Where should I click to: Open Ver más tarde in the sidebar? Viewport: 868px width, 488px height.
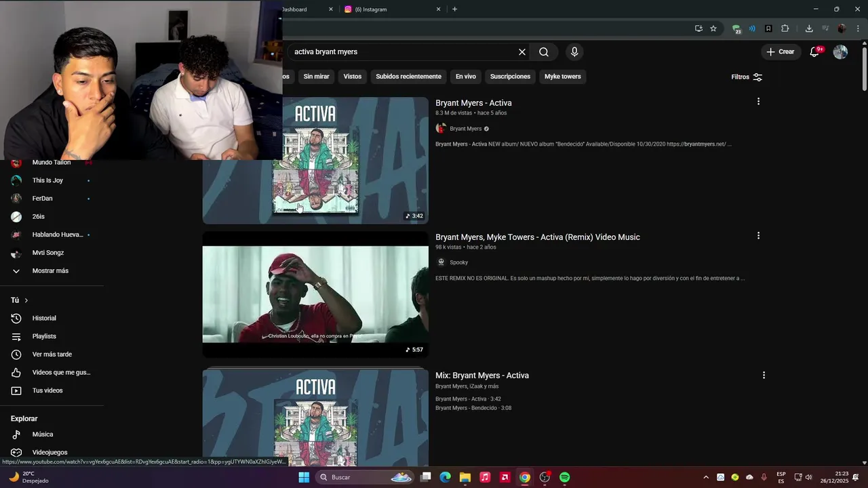click(52, 354)
